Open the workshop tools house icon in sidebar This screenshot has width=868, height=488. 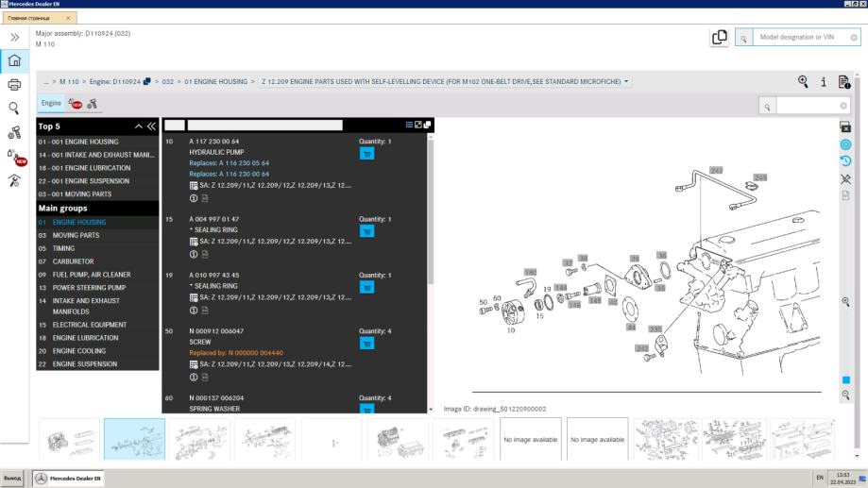coord(14,180)
